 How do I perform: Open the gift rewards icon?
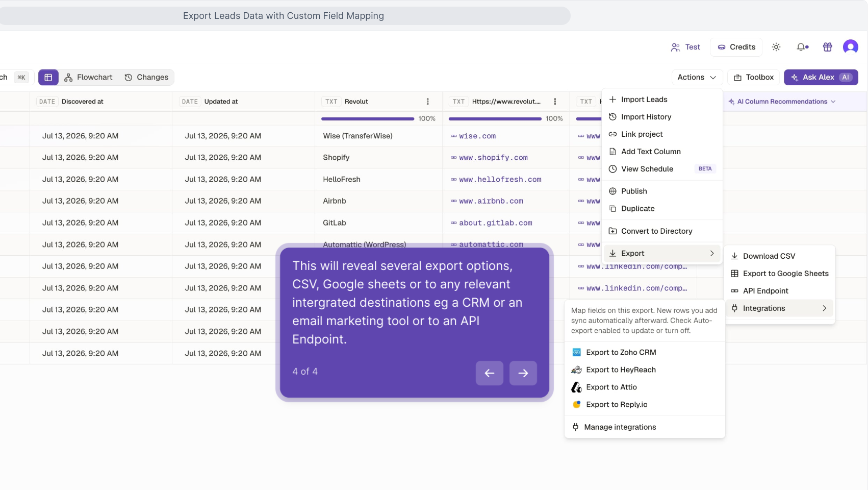pos(828,47)
